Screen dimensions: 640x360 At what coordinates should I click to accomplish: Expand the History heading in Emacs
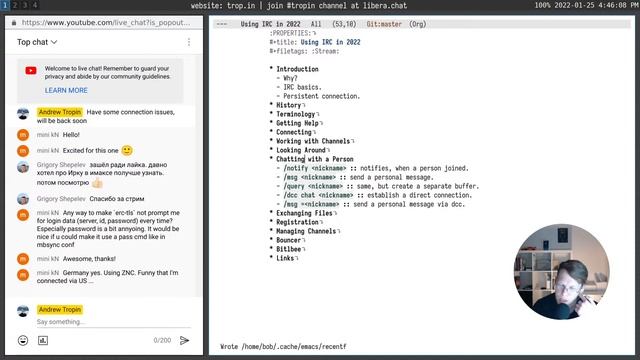[288, 105]
